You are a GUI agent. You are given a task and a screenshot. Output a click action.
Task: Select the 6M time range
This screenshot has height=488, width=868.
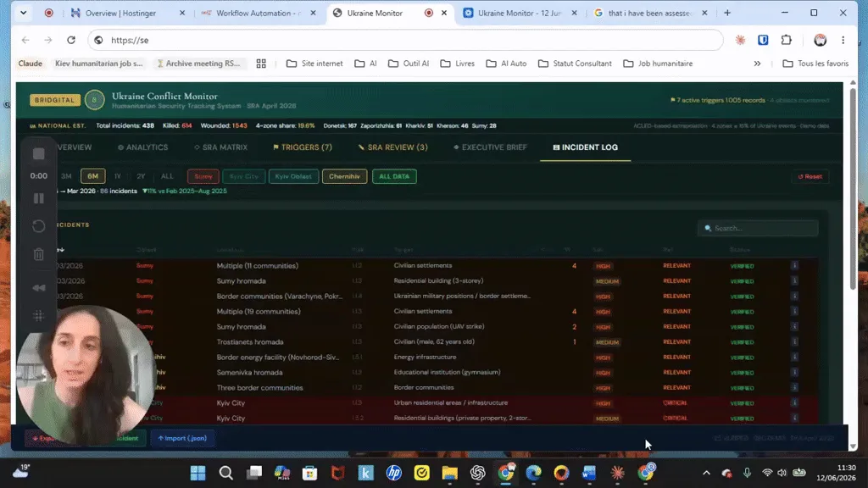point(92,176)
